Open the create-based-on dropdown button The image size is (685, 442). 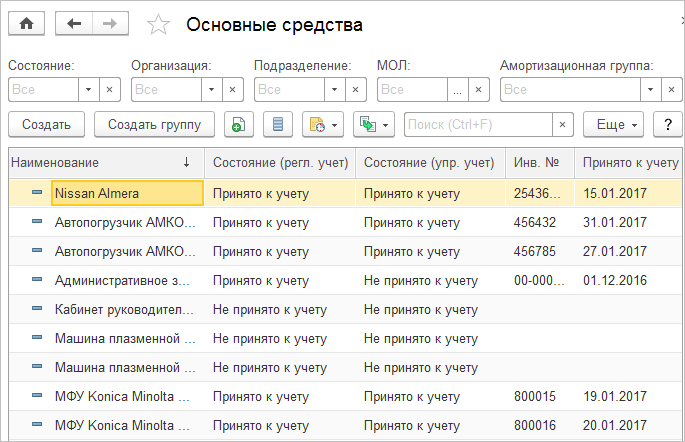tap(374, 125)
